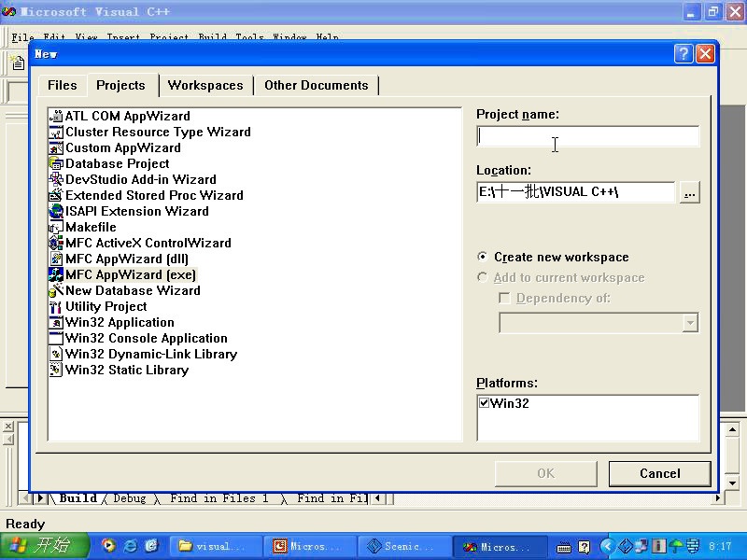
Task: Open Find in Files 1 tab
Action: click(x=219, y=498)
